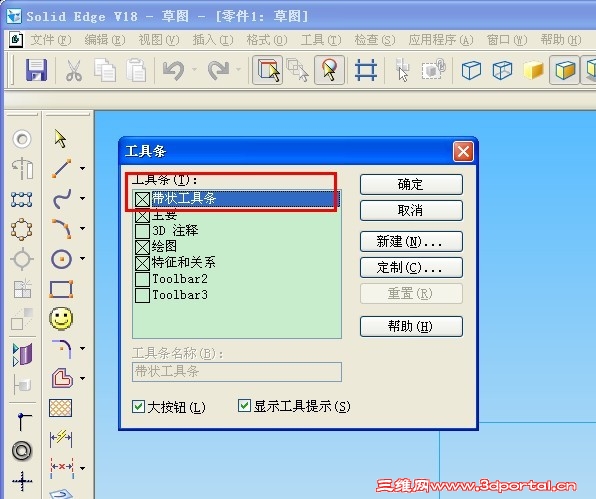Screen dimensions: 596x499
Task: Expand the Fillet tool flyout arrow
Action: click(82, 348)
